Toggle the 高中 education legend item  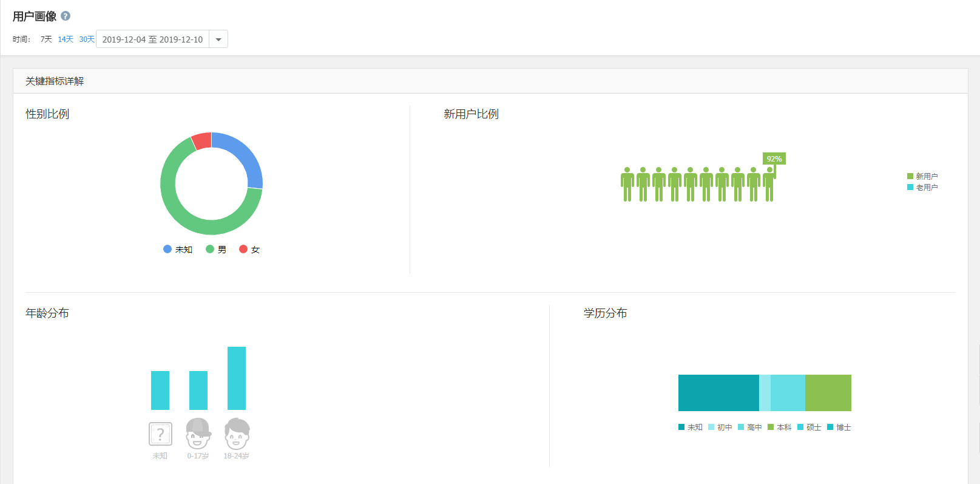tap(750, 428)
